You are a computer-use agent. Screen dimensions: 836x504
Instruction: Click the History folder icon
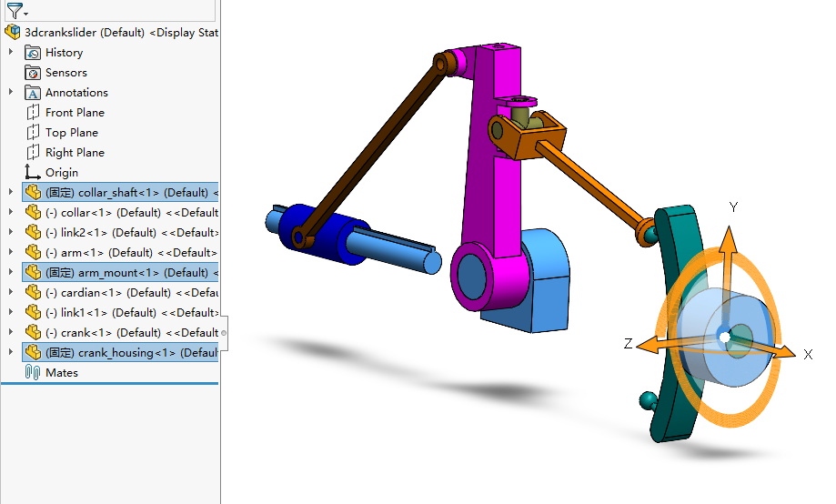click(33, 53)
